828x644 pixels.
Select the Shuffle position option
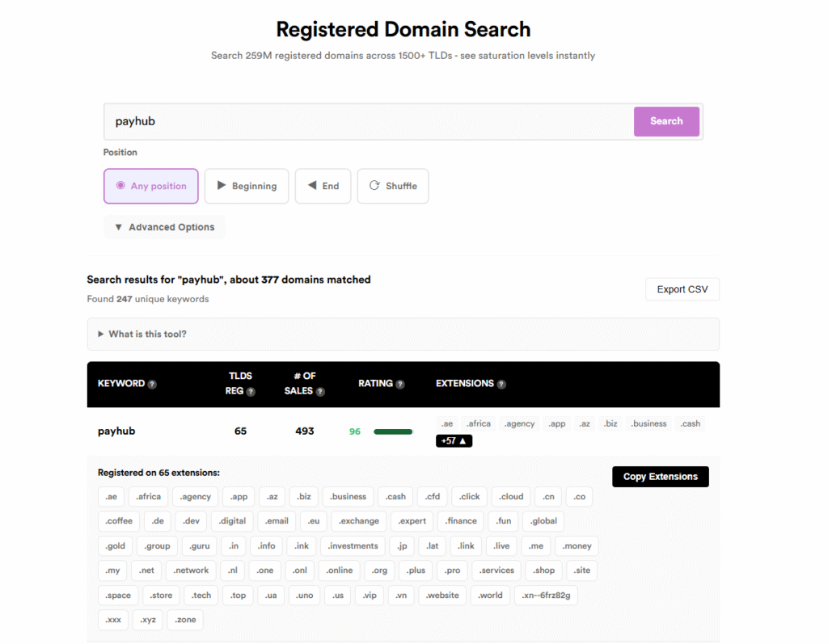(393, 186)
